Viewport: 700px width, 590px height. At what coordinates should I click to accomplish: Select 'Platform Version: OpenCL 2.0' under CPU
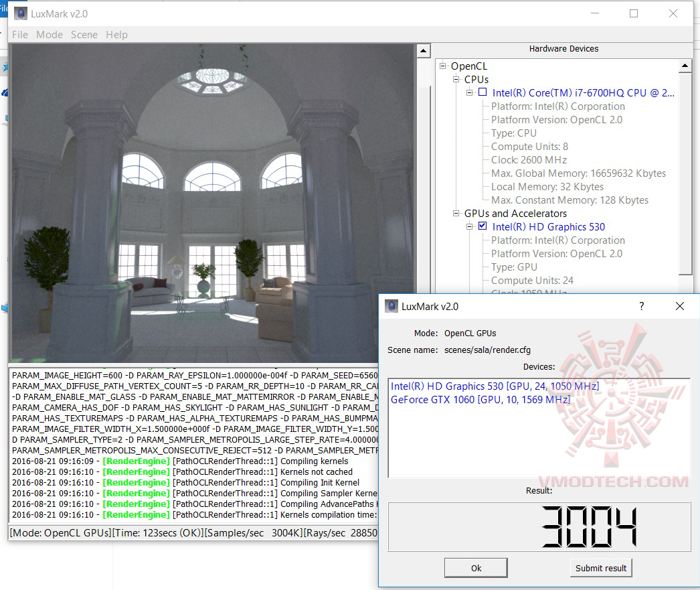[x=557, y=120]
